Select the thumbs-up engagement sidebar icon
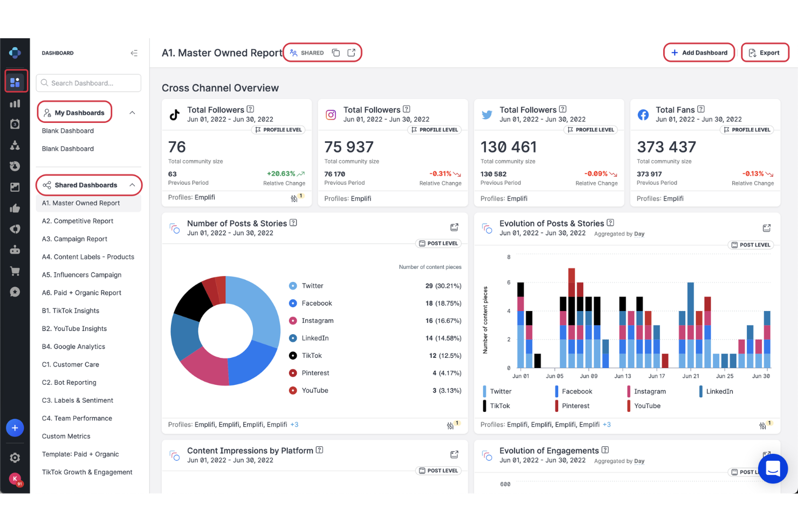Viewport: 798px width, 532px height. 15,208
